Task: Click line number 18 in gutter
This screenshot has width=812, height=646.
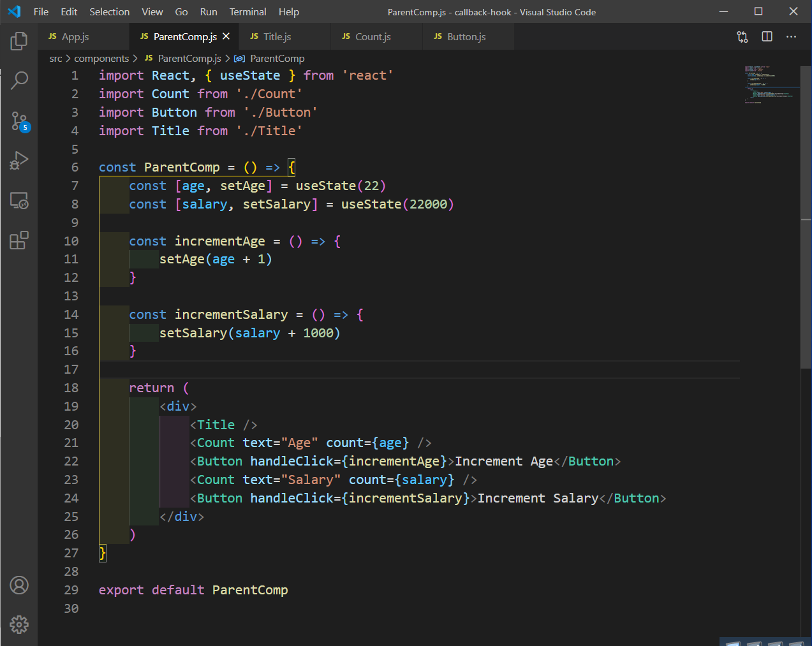Action: (71, 388)
